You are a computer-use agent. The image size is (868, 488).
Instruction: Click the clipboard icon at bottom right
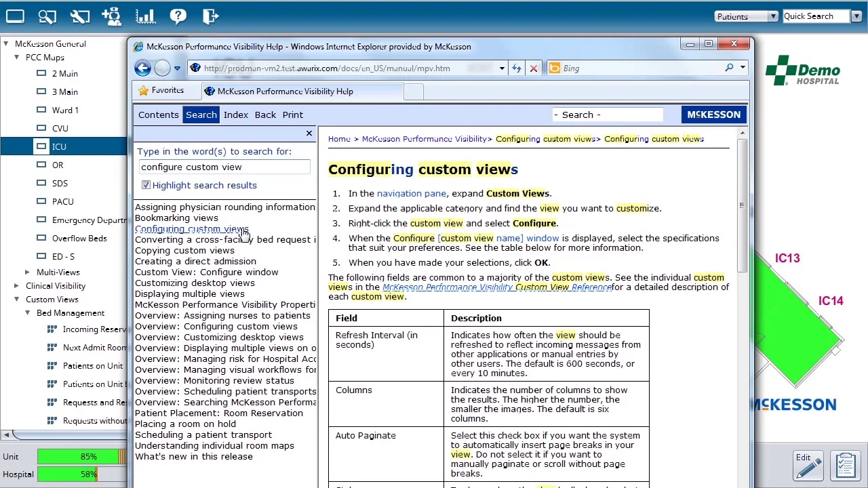[846, 464]
